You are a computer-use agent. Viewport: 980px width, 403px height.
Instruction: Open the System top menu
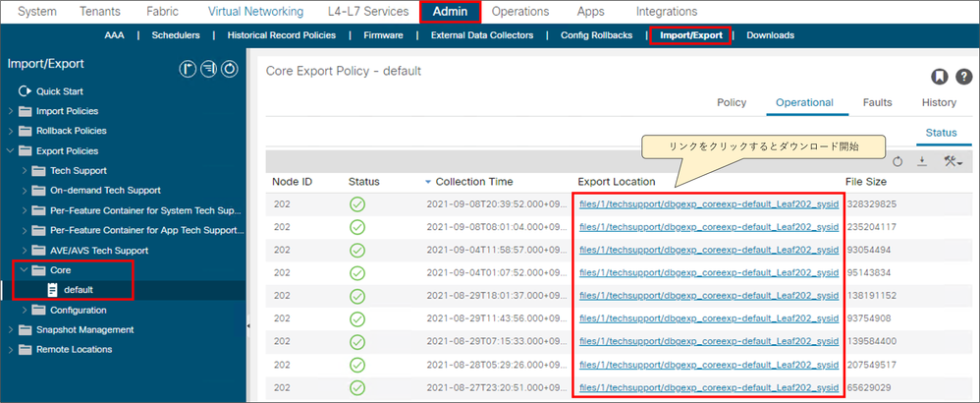click(x=37, y=11)
